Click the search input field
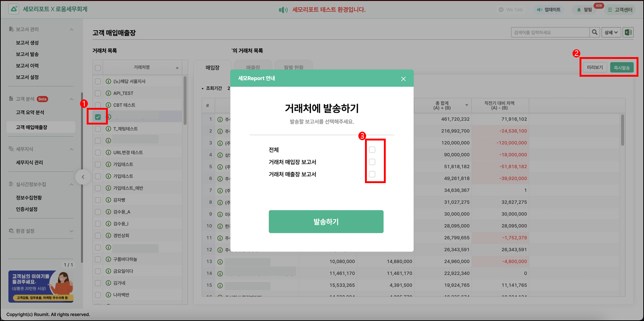Screen dimensions: 644x321 pyautogui.click(x=550, y=33)
